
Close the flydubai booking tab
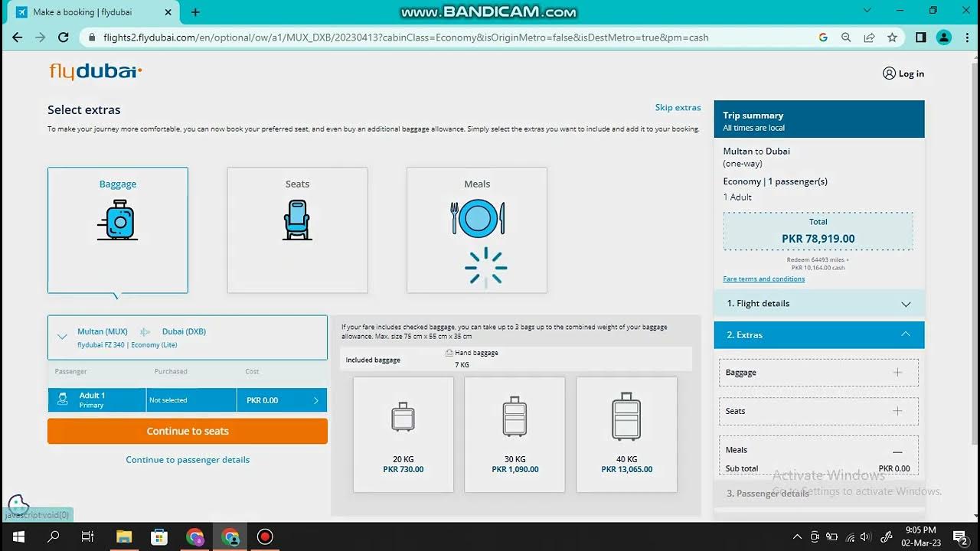(168, 12)
